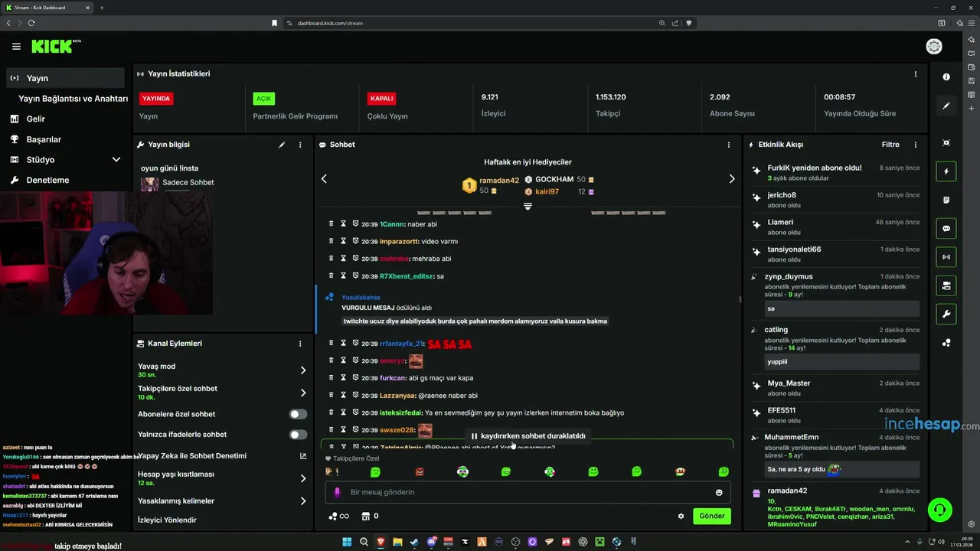Viewport: 980px width, 551px height.
Task: Click the Gönder send button
Action: (x=711, y=516)
